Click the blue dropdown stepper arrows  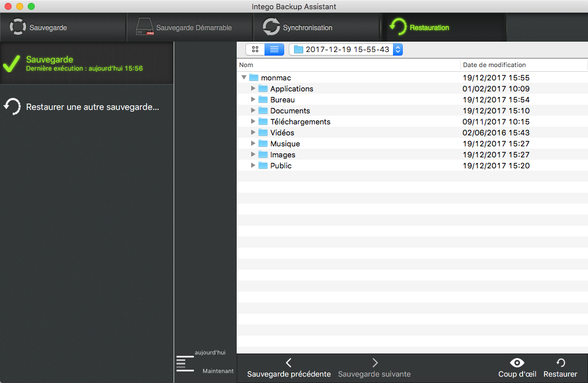pos(398,50)
